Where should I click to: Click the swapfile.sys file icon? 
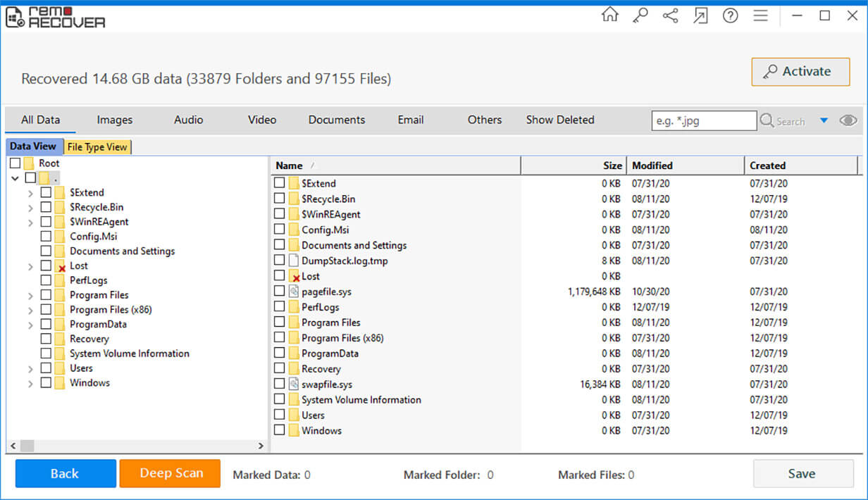click(x=294, y=385)
